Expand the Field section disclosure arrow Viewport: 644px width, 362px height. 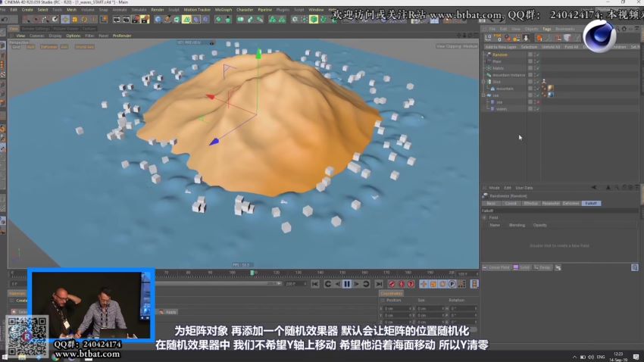[485, 217]
